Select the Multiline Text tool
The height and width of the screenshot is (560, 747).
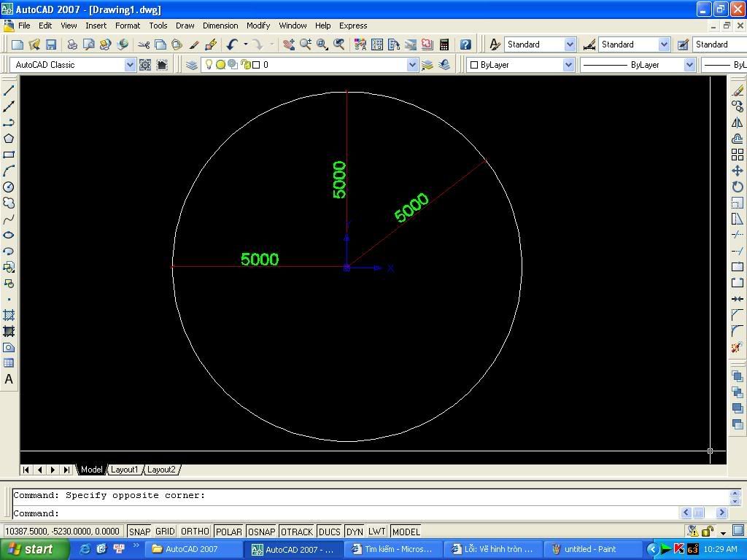click(9, 379)
